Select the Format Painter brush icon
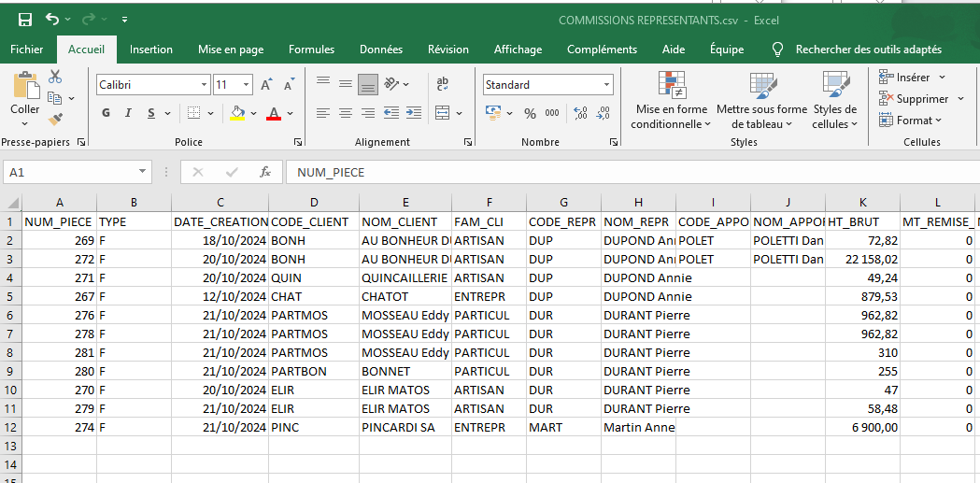This screenshot has height=483, width=980. pos(55,120)
